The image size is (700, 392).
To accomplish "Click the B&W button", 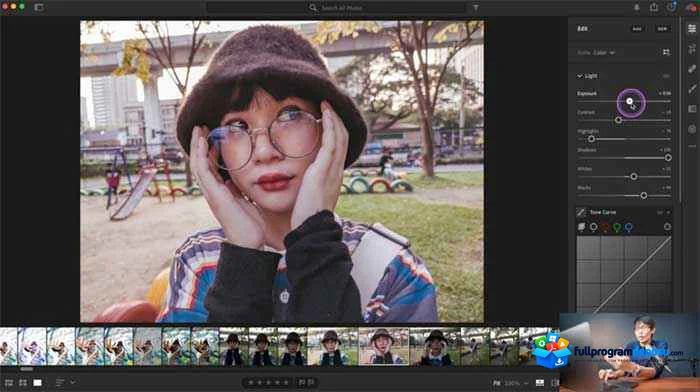I will (x=662, y=29).
